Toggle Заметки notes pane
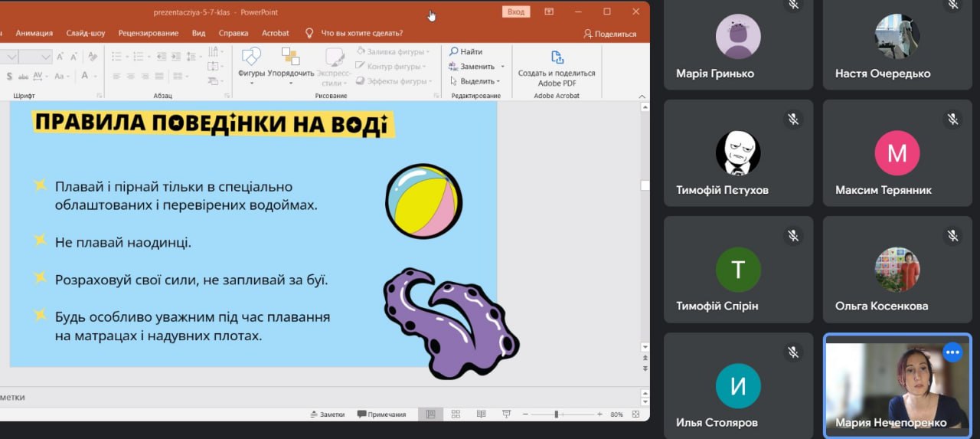 [328, 414]
